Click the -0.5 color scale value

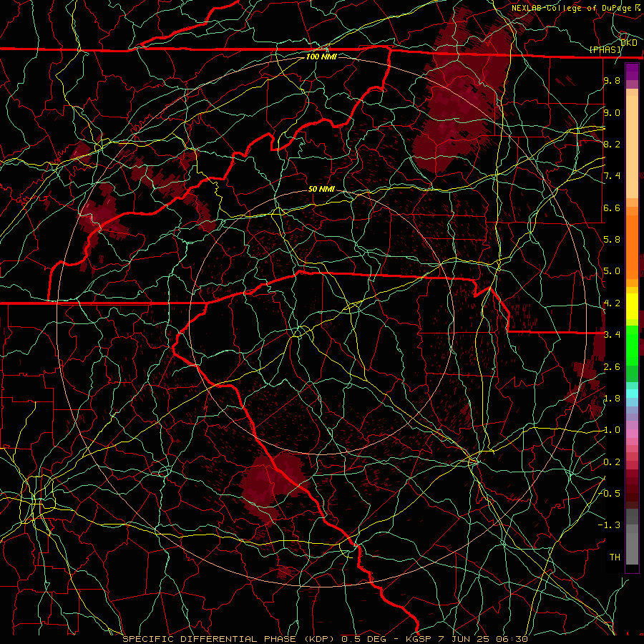pyautogui.click(x=610, y=494)
